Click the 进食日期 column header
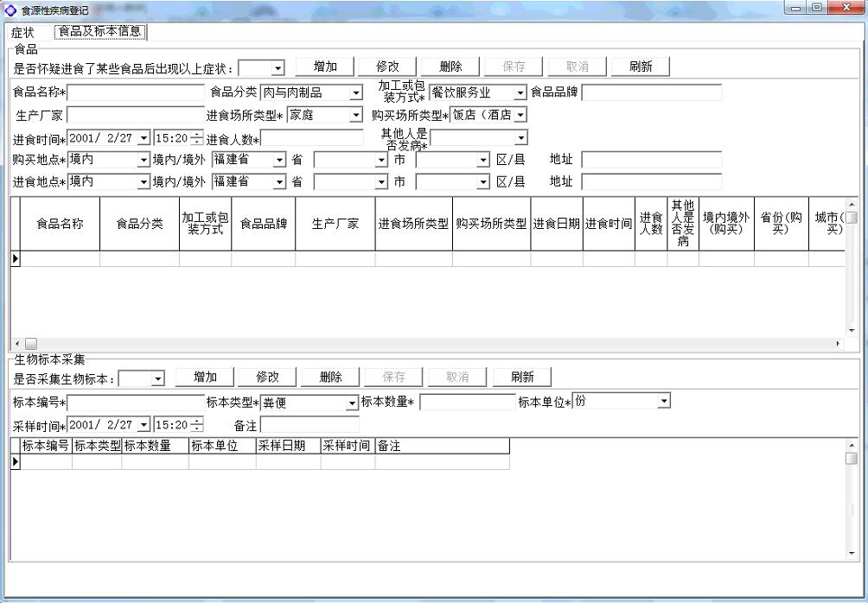The height and width of the screenshot is (603, 868). (557, 224)
